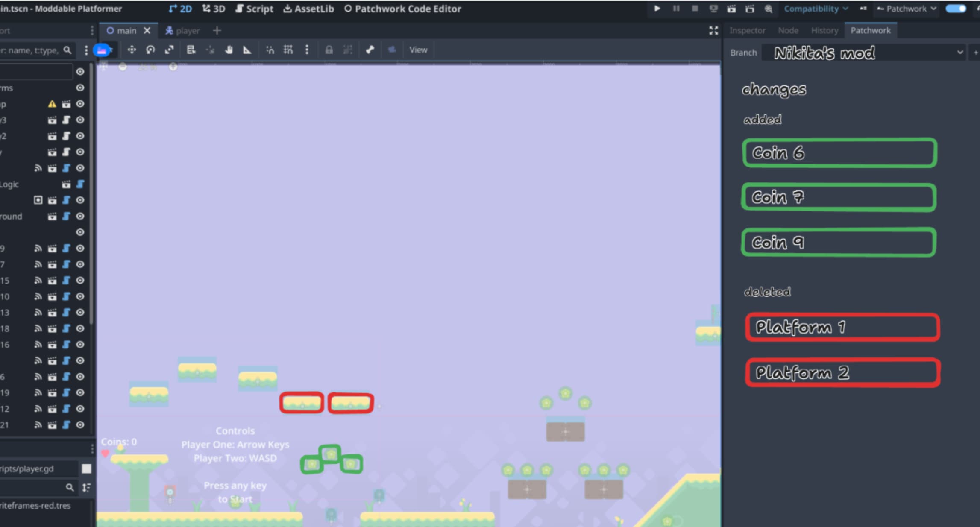
Task: Add a new scene tab
Action: click(x=217, y=31)
